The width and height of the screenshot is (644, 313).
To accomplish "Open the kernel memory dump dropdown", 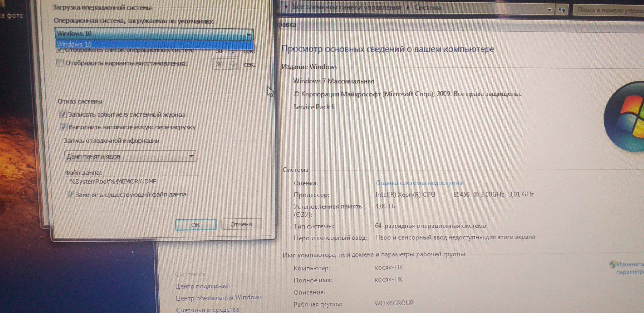I will pos(130,156).
